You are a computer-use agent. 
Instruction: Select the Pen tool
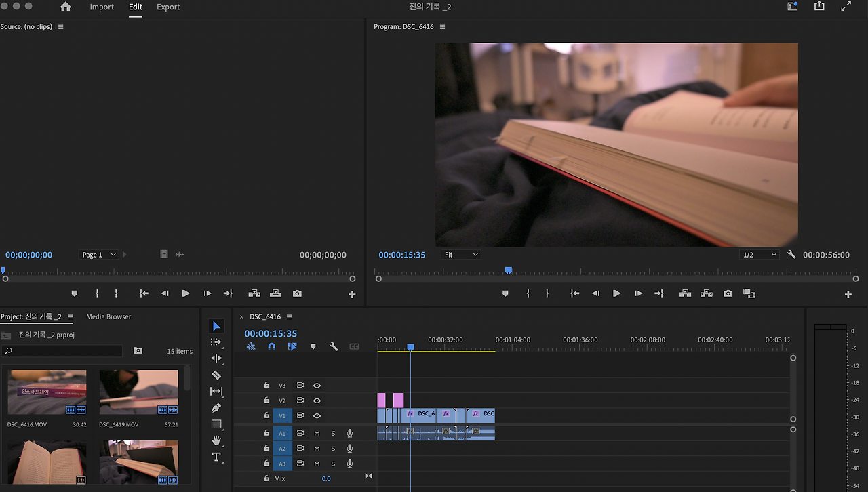(216, 408)
